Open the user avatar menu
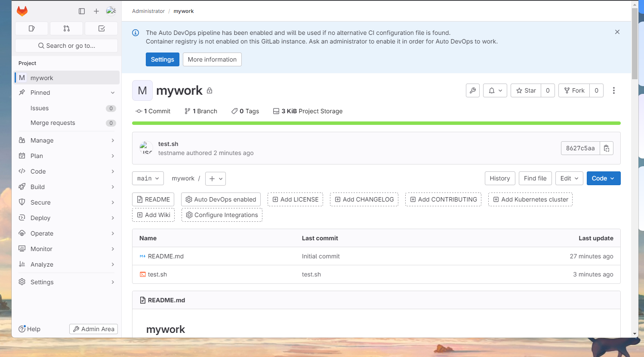 (x=111, y=11)
